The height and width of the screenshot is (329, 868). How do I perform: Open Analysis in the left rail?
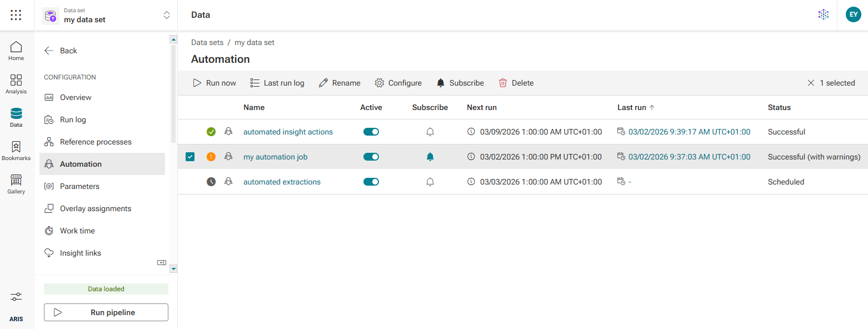click(x=16, y=84)
